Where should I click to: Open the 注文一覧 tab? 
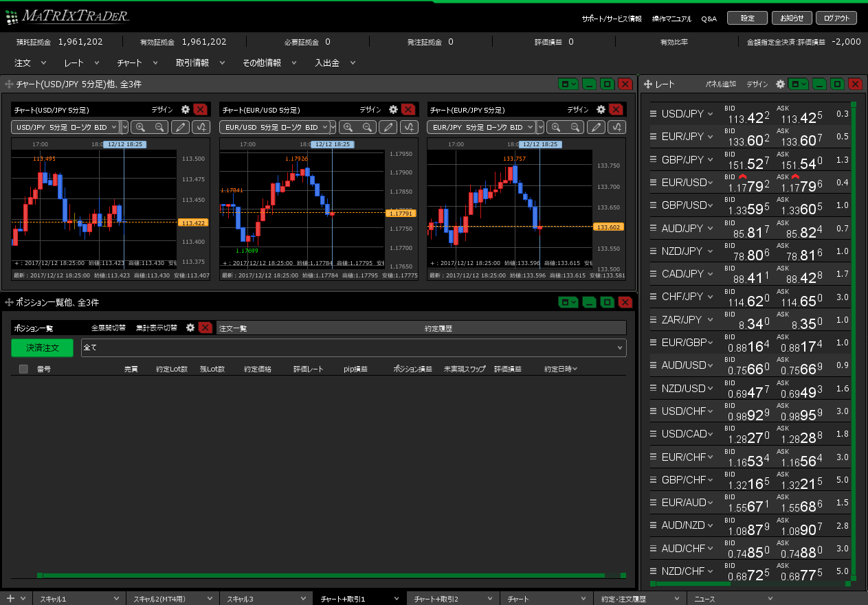coord(233,329)
